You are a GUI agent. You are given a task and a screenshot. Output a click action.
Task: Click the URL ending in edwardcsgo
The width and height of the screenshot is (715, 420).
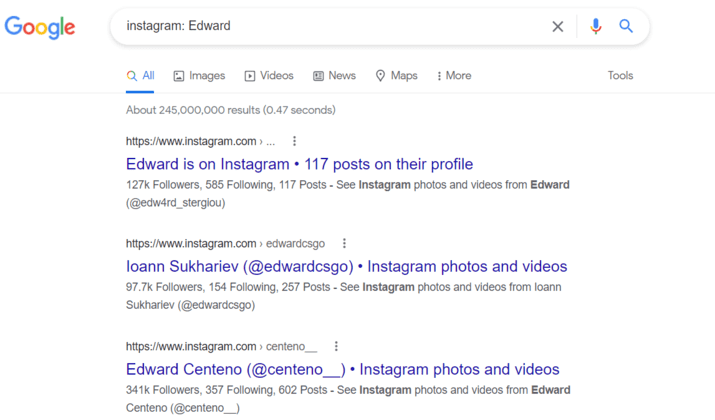(x=225, y=244)
